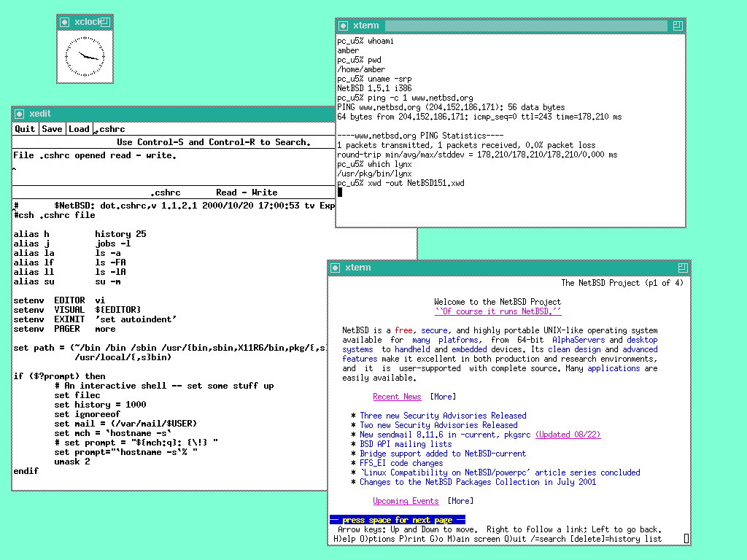This screenshot has height=560, width=747.
Task: Click the Load button in xedit
Action: click(x=79, y=129)
